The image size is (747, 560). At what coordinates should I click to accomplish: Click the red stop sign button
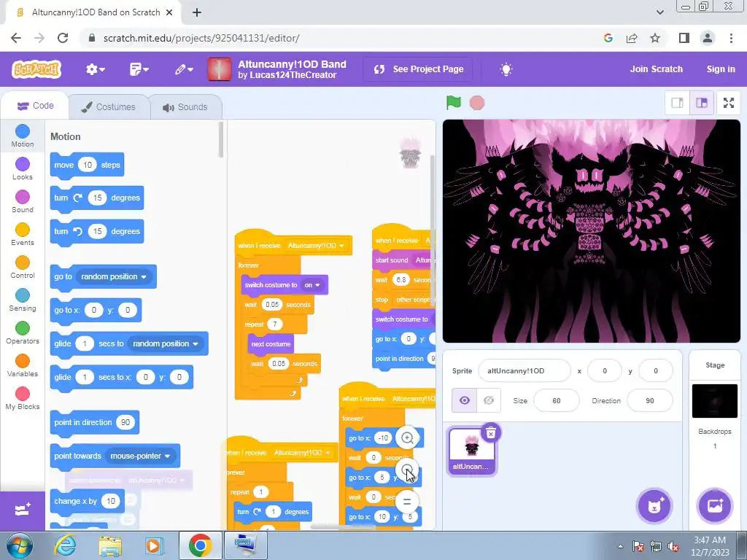pos(477,102)
